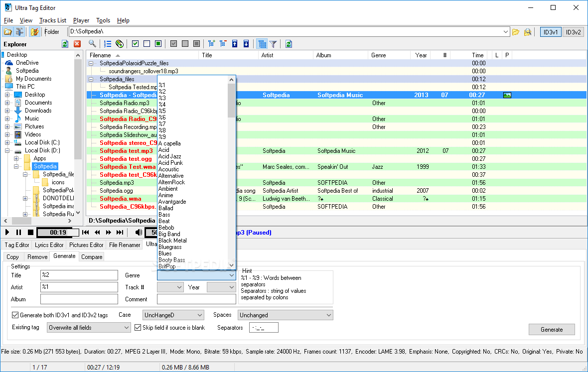Click the CD disc icon in track toolbar
The width and height of the screenshot is (588, 372).
pos(119,44)
